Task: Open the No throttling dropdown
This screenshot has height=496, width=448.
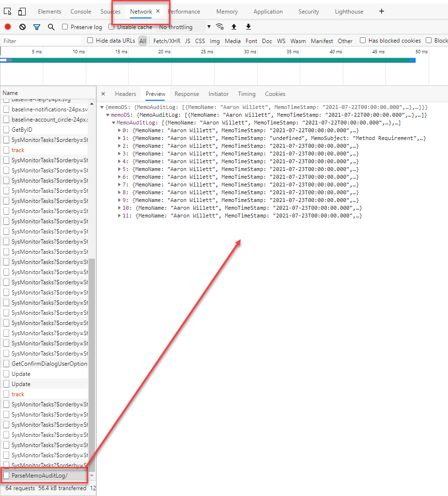Action: point(185,27)
